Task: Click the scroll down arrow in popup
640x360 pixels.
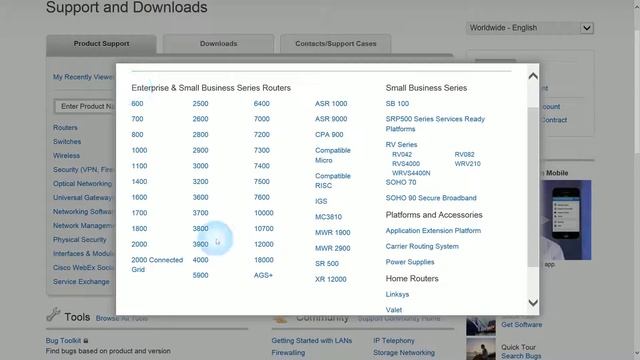Action: click(x=533, y=302)
